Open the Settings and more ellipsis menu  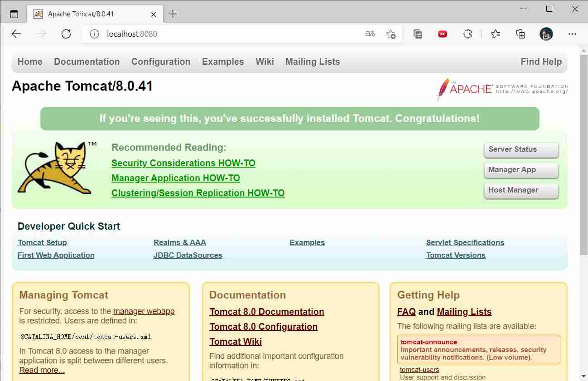pyautogui.click(x=572, y=34)
